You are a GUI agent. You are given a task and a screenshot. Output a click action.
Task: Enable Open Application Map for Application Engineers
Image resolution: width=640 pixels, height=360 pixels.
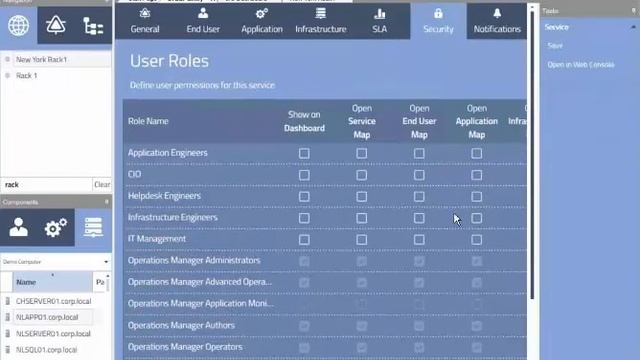(x=477, y=153)
